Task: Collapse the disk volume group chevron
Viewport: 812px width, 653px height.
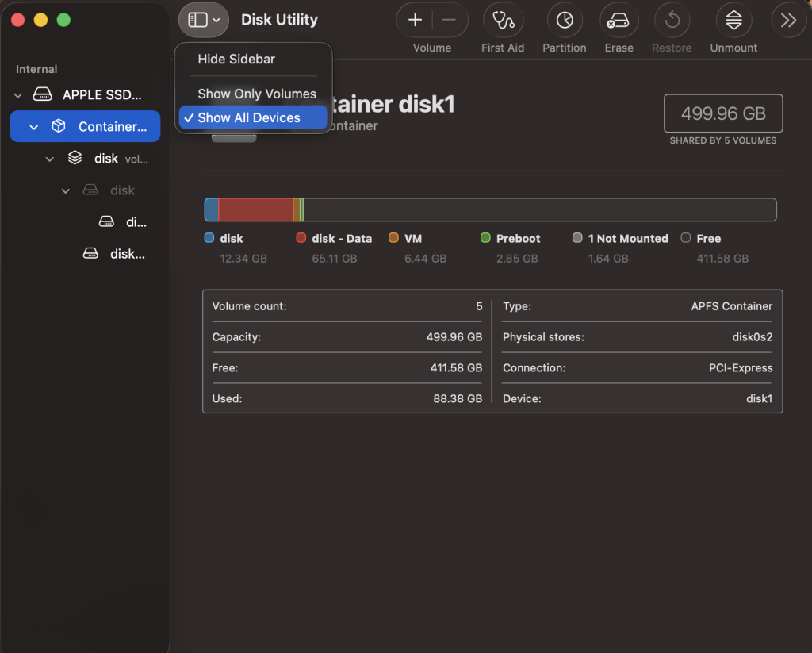Action: click(x=49, y=158)
